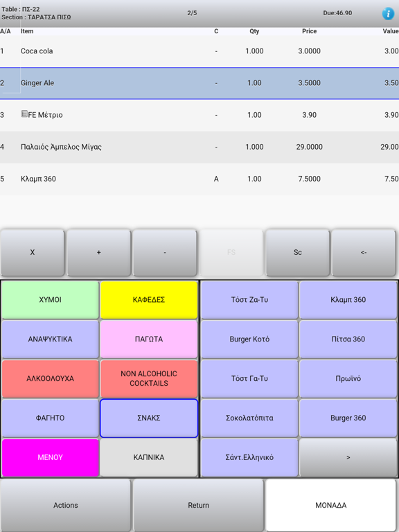The height and width of the screenshot is (532, 399).
Task: Toggle the ΜΟΝΑΔΑ unit button
Action: [x=331, y=505]
